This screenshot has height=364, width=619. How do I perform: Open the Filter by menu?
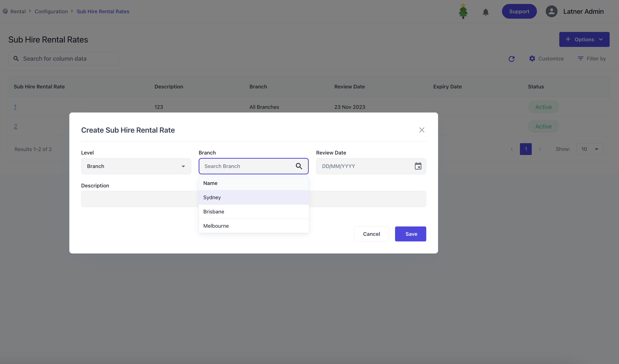click(x=591, y=59)
